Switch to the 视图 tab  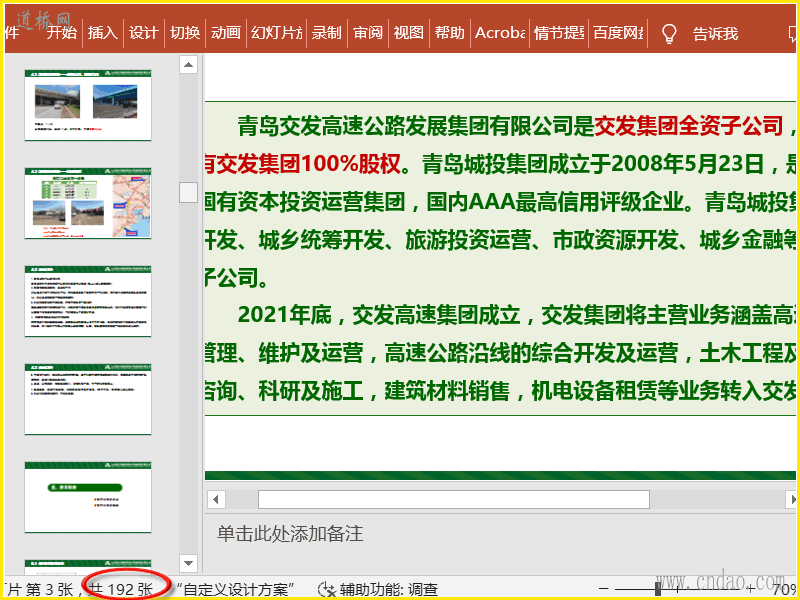coord(409,33)
